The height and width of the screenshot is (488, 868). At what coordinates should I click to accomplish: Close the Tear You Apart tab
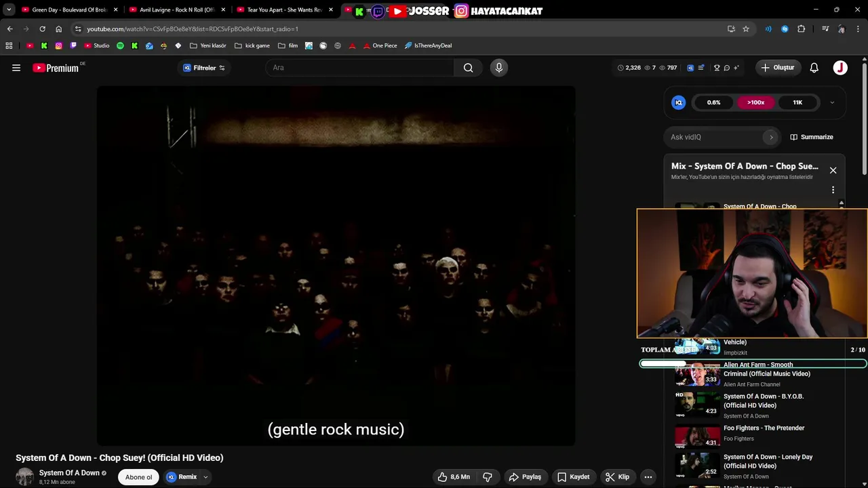tap(331, 10)
